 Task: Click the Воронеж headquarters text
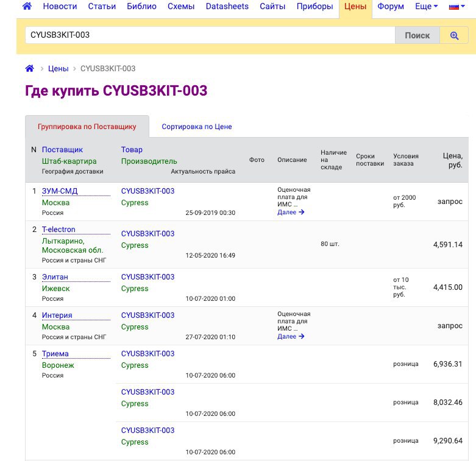(58, 365)
